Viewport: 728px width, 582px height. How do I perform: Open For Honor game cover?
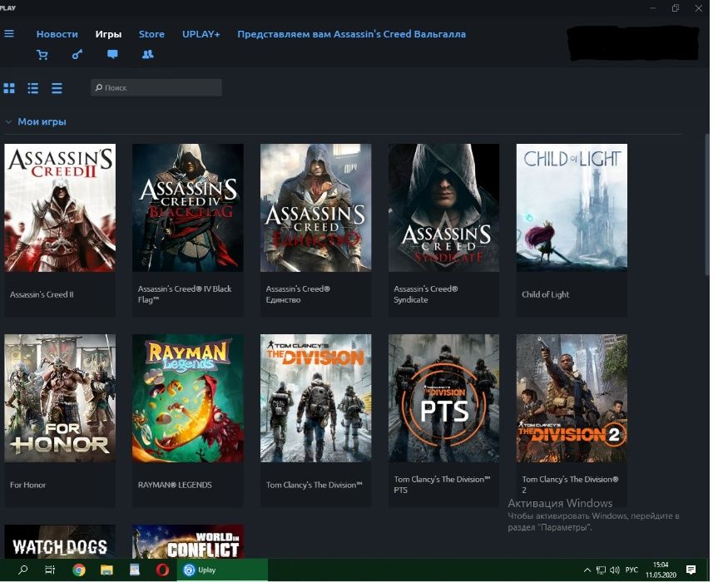(x=60, y=398)
